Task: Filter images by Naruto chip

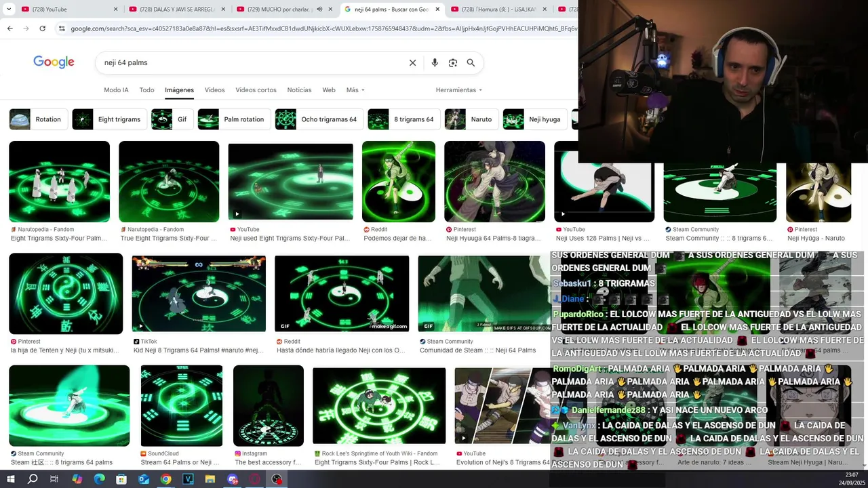Action: point(471,119)
